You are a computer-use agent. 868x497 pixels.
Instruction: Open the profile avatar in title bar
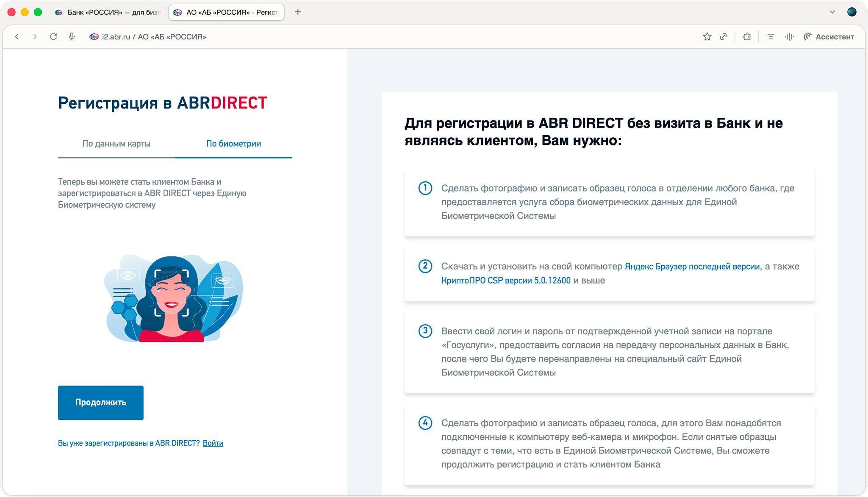tap(852, 12)
